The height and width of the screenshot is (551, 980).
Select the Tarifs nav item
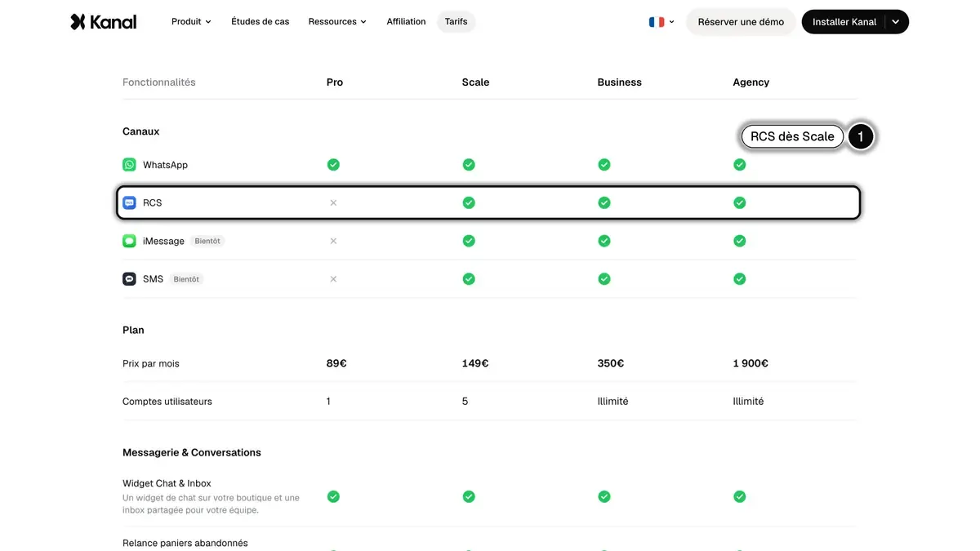457,22
